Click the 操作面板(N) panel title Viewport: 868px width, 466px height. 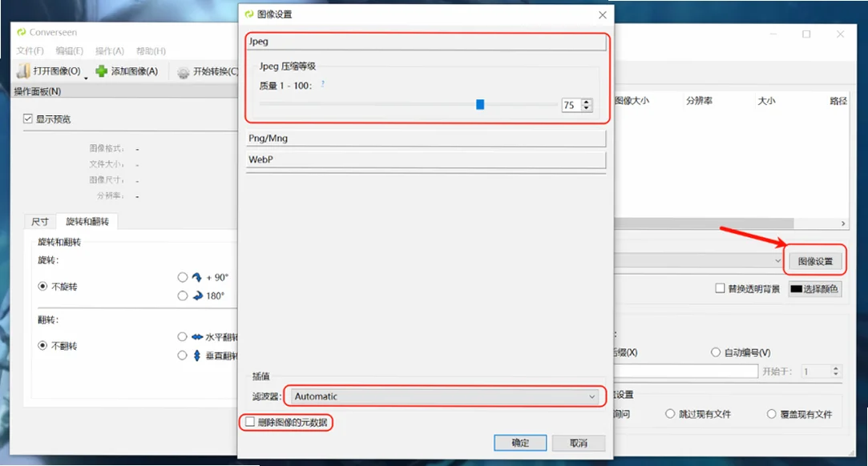[x=38, y=91]
